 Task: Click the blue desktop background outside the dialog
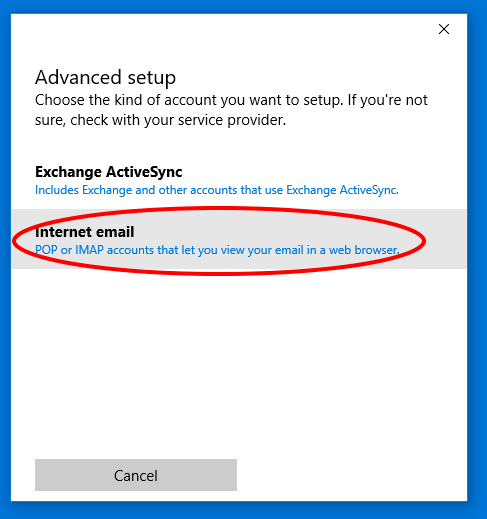point(477,267)
